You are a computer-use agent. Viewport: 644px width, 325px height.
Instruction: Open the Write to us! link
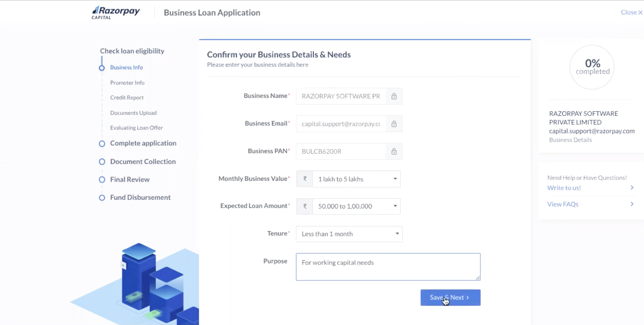pyautogui.click(x=564, y=188)
